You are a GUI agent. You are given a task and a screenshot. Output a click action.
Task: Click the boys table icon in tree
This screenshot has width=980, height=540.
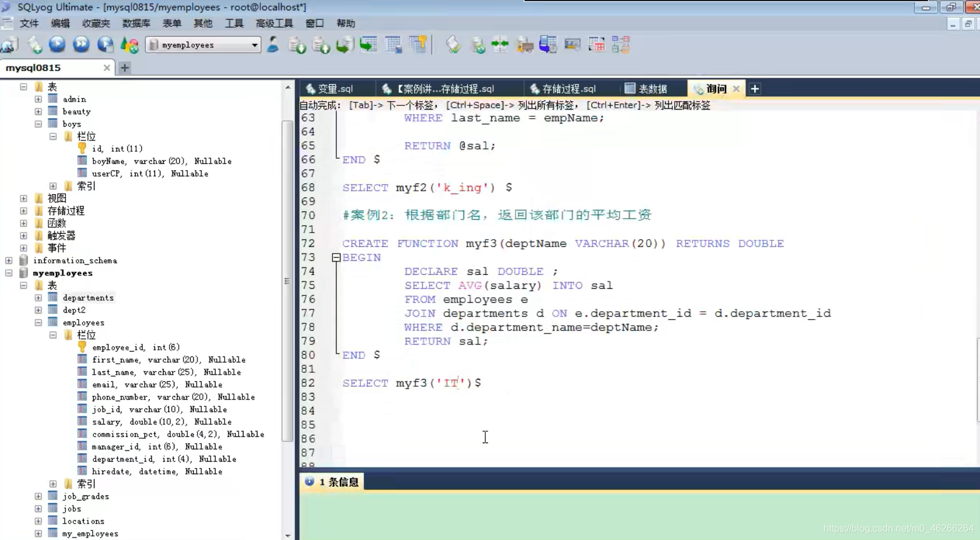click(x=53, y=123)
